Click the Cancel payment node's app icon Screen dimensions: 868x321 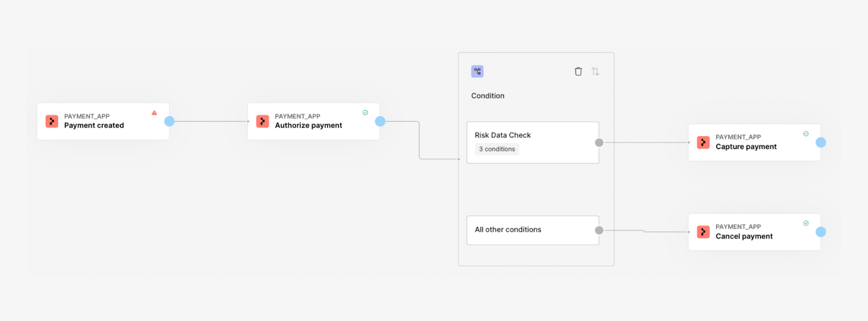click(x=703, y=232)
